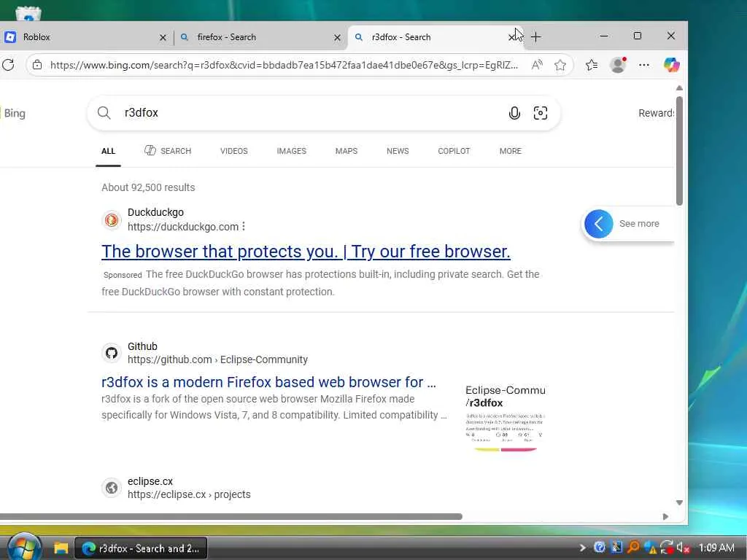Click the DuckDuckGo favicon
This screenshot has height=560, width=747.
pos(112,220)
